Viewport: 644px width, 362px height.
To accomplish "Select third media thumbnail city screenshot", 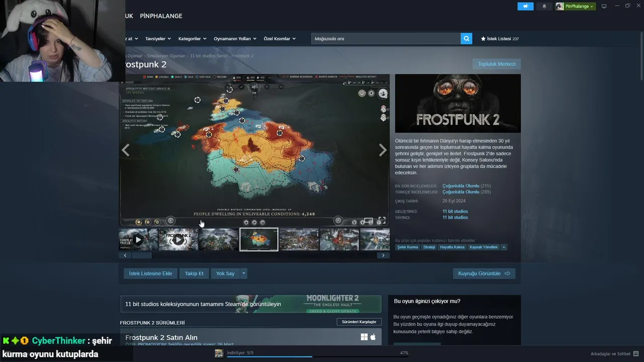I will pos(218,239).
